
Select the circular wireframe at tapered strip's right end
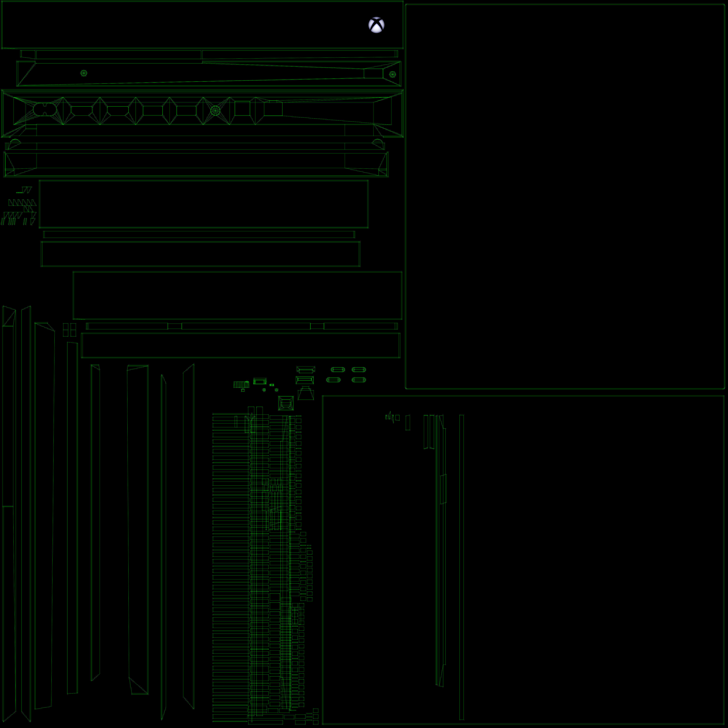click(x=392, y=74)
